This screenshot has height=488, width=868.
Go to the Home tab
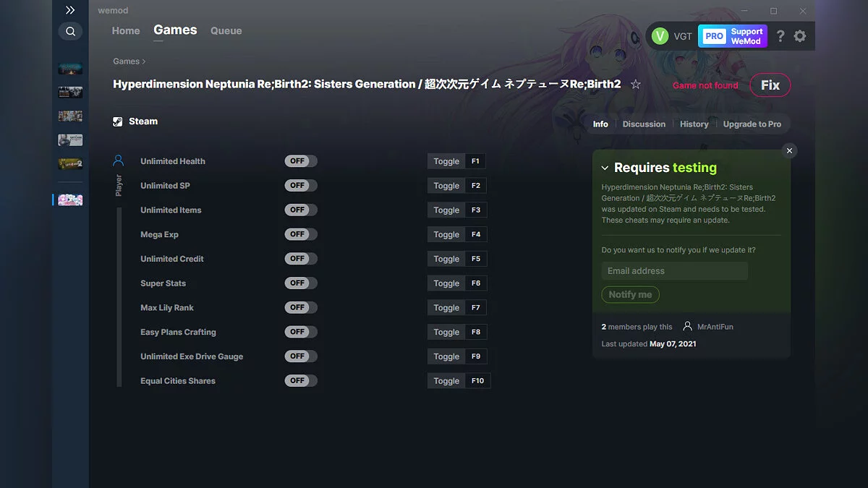126,30
